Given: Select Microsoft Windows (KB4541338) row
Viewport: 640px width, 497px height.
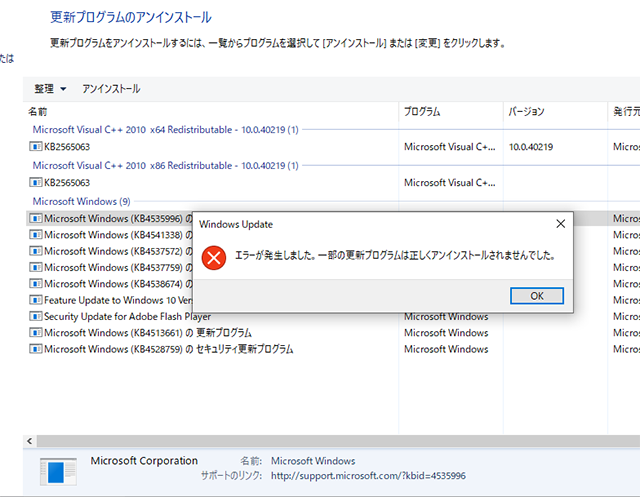Looking at the screenshot, I should 118,235.
